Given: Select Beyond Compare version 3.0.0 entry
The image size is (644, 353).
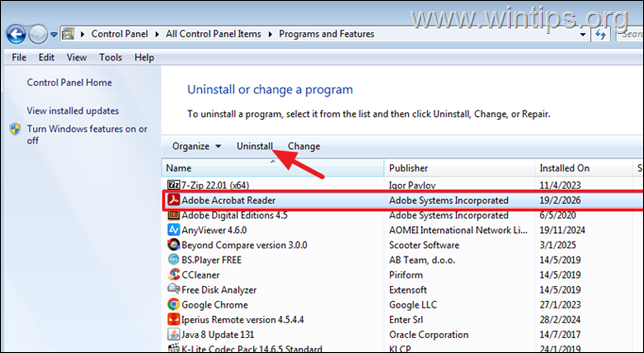Looking at the screenshot, I should click(x=245, y=245).
